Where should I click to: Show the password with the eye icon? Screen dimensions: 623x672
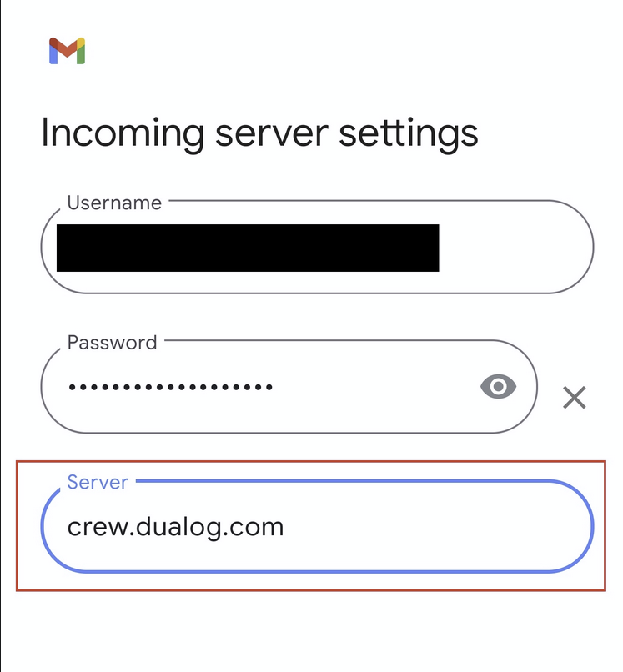[498, 386]
